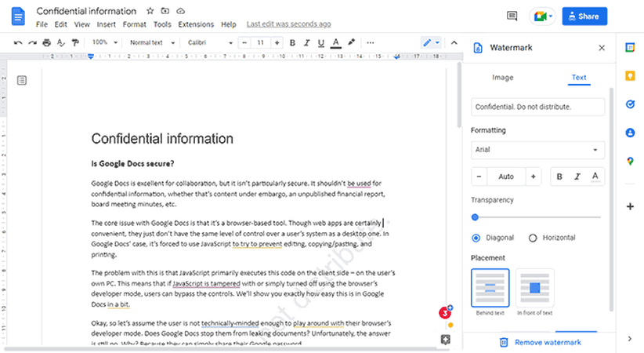The image size is (644, 353).
Task: Open the View menu
Action: click(81, 24)
